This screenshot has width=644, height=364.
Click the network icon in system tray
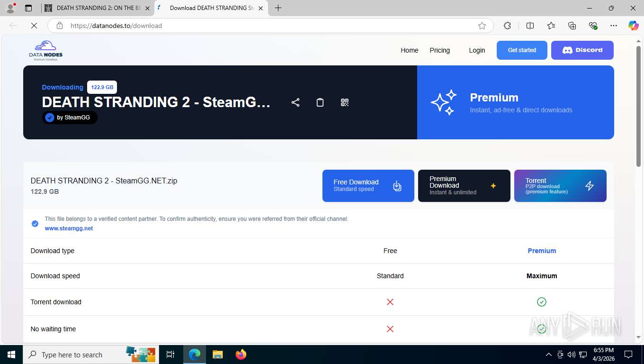[583, 355]
